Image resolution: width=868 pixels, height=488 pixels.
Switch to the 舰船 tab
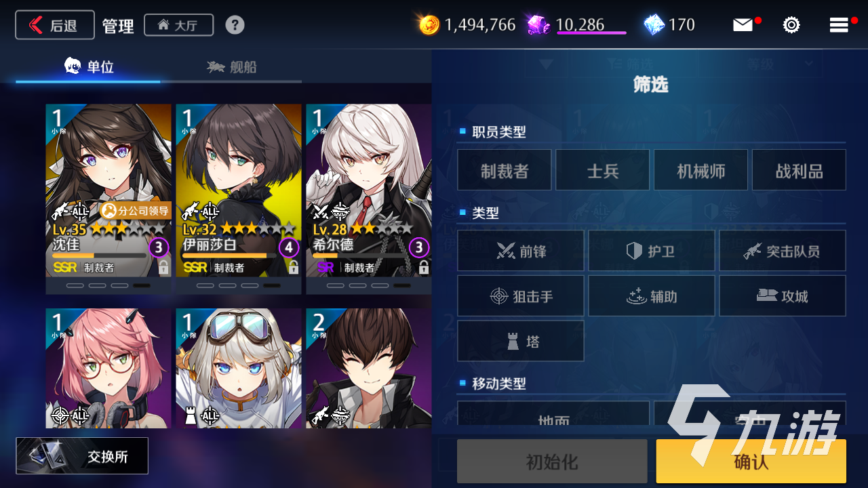click(232, 67)
